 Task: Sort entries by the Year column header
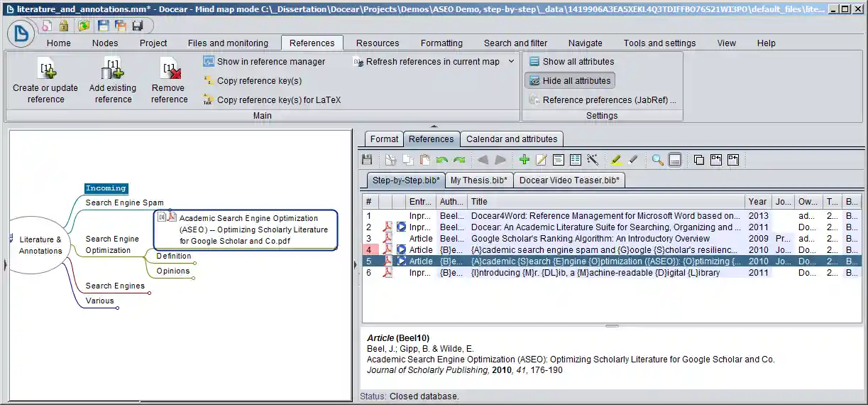757,201
